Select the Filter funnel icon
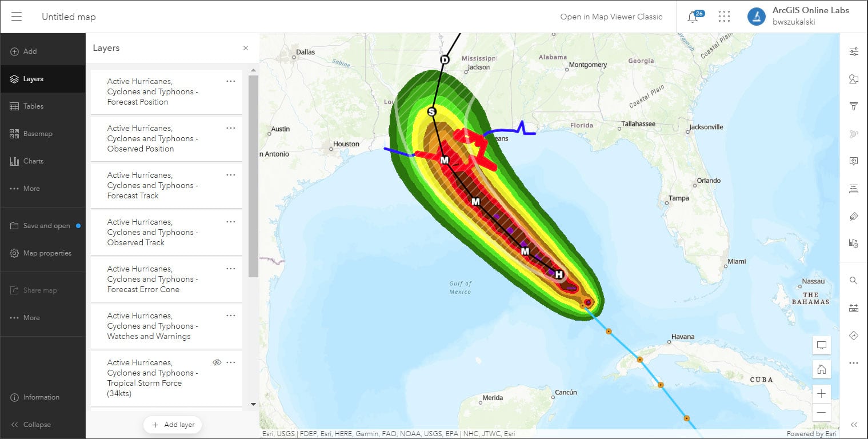Viewport: 868px width, 439px height. (x=853, y=106)
